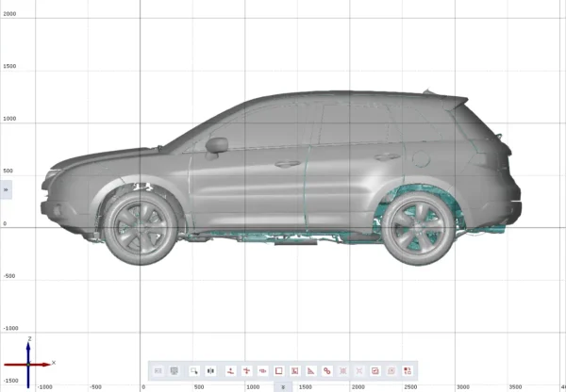
Task: Click the greyed monitor display icon
Action: 174,370
